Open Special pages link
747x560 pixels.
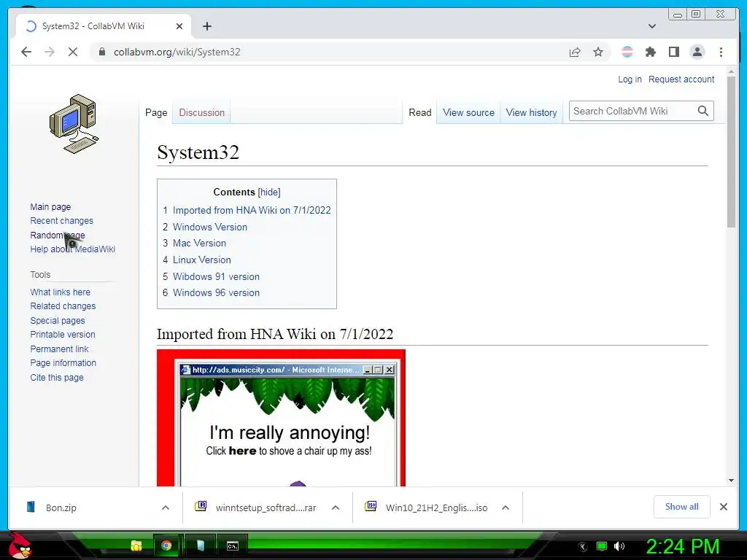[x=57, y=321]
